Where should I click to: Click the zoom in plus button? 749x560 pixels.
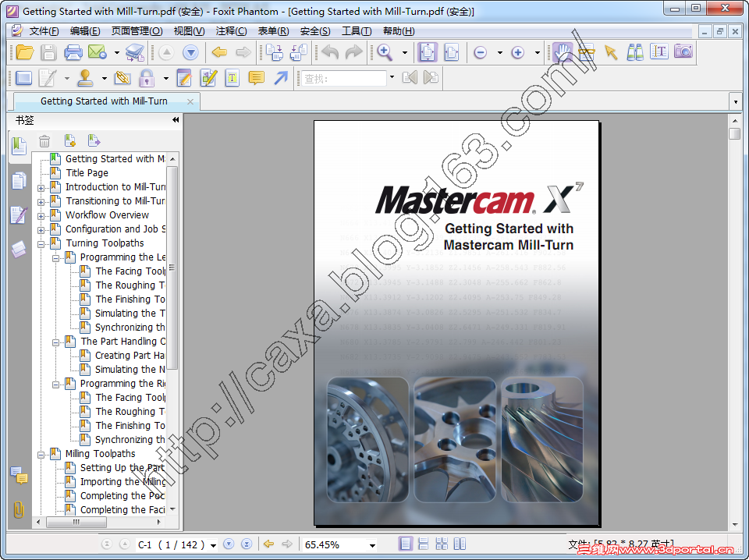pyautogui.click(x=518, y=52)
